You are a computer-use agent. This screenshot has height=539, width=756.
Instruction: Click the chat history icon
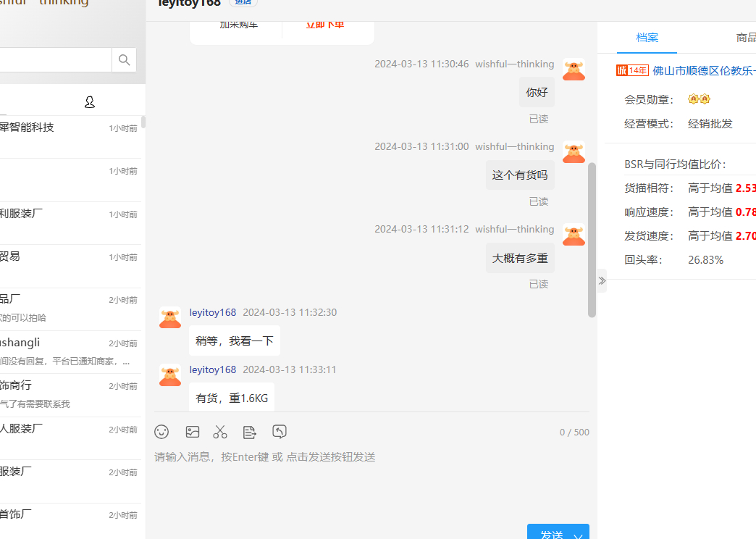pos(280,432)
